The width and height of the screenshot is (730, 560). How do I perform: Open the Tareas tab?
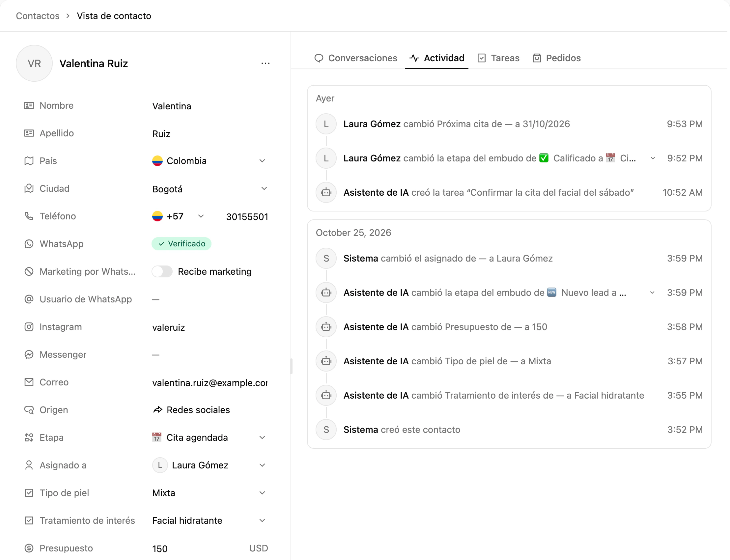coord(498,58)
